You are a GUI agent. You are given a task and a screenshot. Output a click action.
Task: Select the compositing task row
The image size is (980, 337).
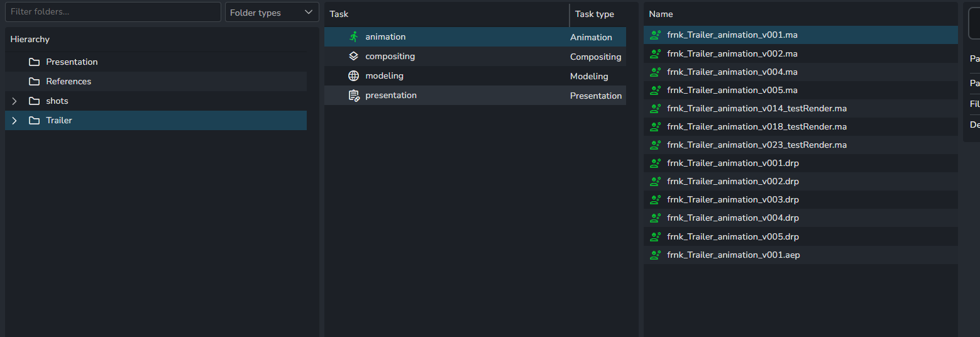click(x=475, y=56)
